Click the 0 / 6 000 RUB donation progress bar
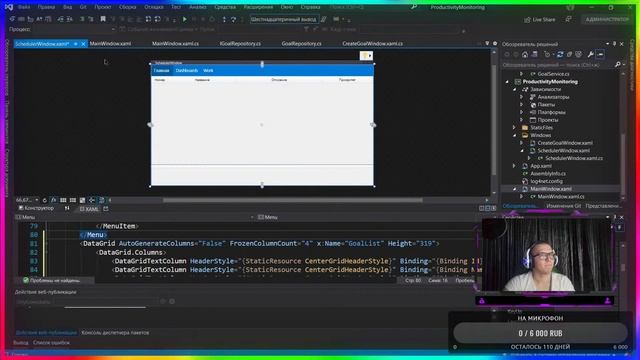640x360 pixels. click(540, 333)
